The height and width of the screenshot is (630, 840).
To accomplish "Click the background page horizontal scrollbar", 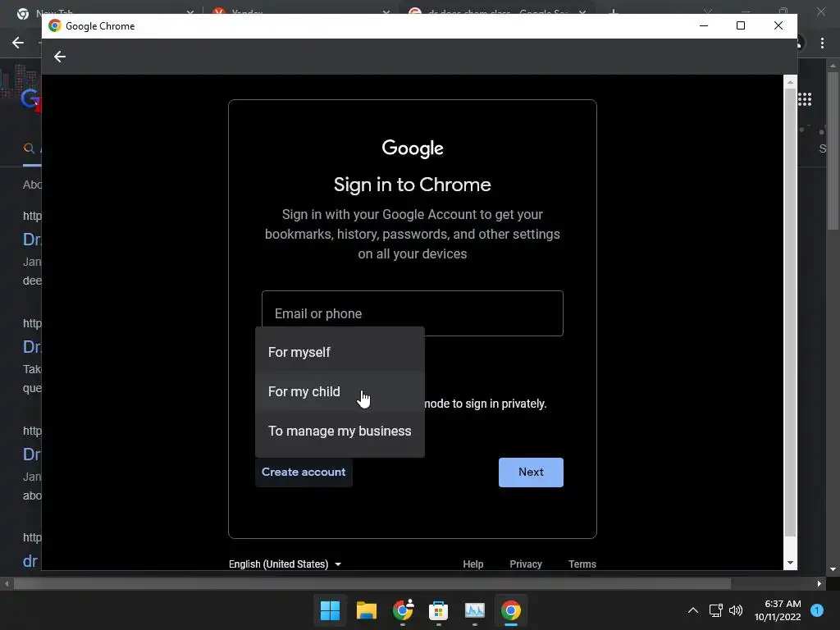I will 372,583.
